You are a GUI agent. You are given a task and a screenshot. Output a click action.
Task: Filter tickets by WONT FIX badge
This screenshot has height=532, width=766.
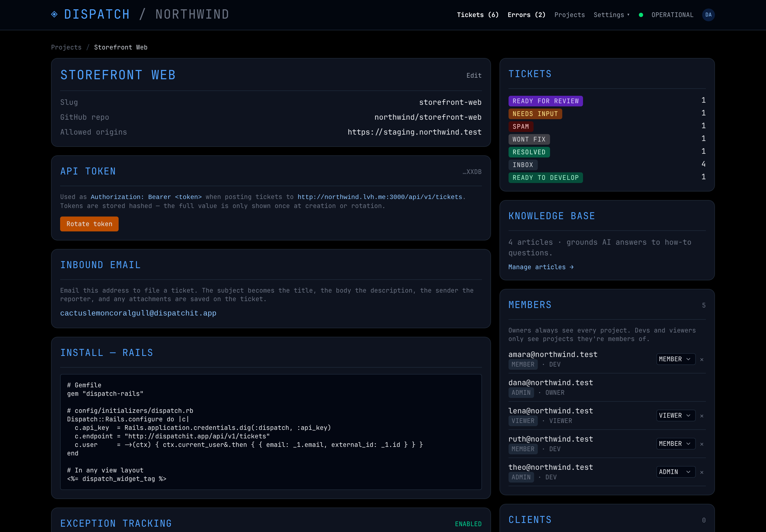pos(529,139)
